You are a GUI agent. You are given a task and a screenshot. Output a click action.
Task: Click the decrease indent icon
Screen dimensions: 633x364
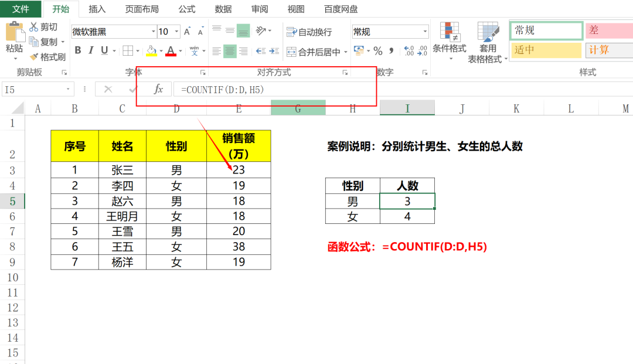click(261, 51)
